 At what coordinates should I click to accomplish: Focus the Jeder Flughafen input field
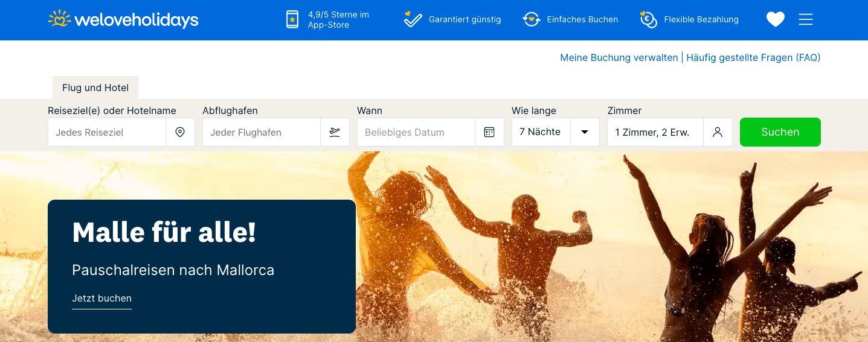point(262,132)
